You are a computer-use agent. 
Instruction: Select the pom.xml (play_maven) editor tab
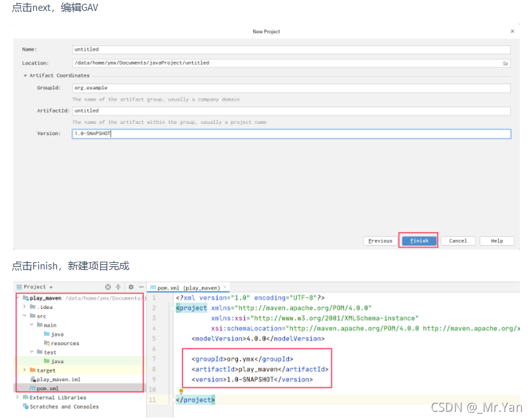(x=188, y=288)
